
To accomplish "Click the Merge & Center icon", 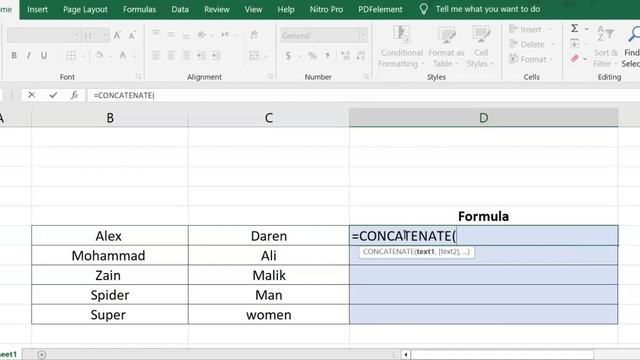I will point(254,55).
